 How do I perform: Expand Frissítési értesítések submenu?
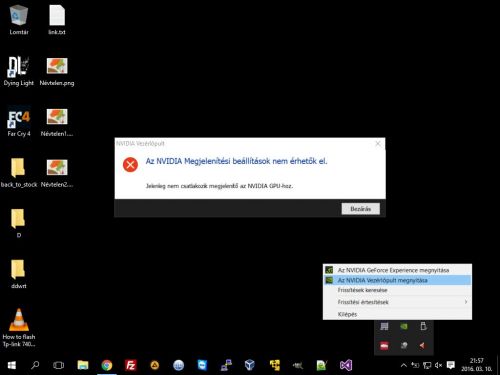[x=397, y=302]
